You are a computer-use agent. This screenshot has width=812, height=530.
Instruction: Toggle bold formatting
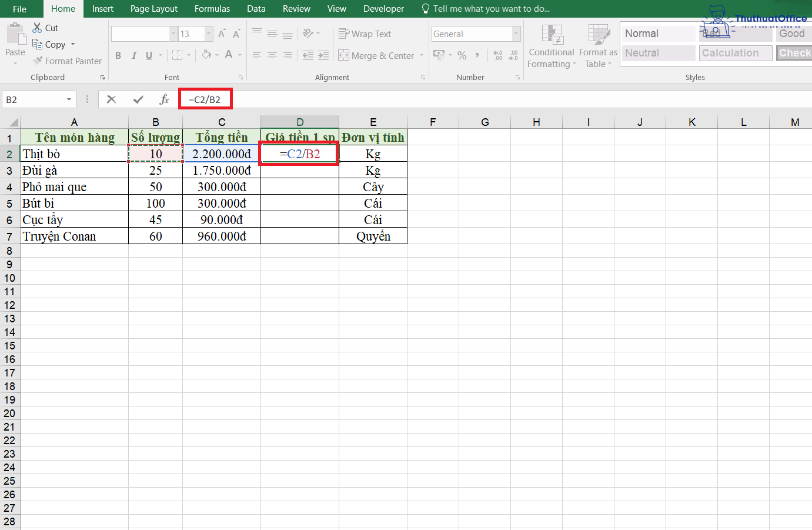pyautogui.click(x=118, y=55)
